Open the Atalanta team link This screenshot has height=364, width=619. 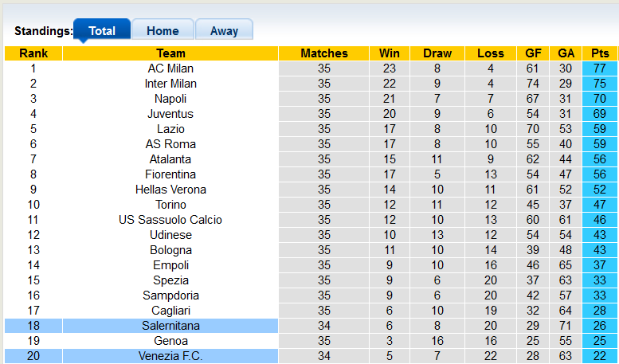170,159
